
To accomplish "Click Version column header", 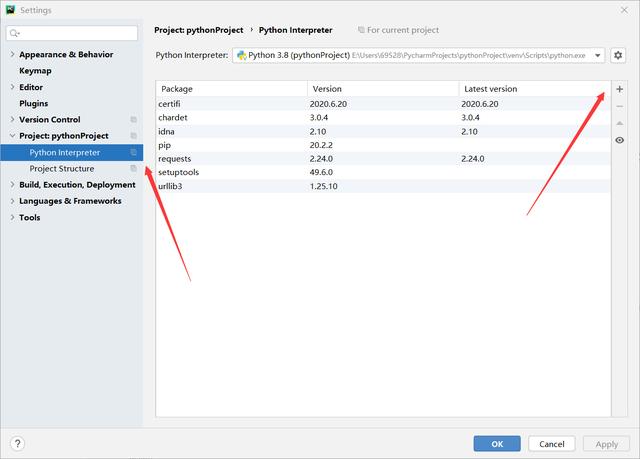I will point(383,89).
